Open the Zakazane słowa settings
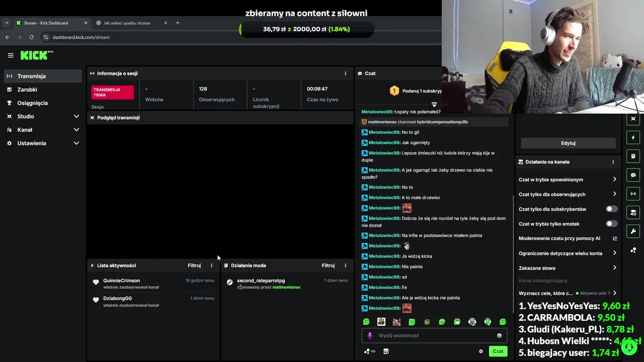 coord(568,268)
